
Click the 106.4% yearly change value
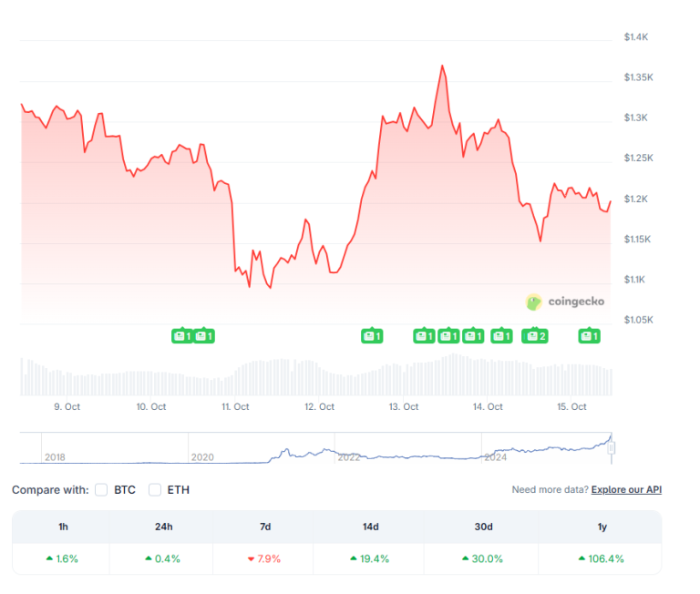click(602, 558)
